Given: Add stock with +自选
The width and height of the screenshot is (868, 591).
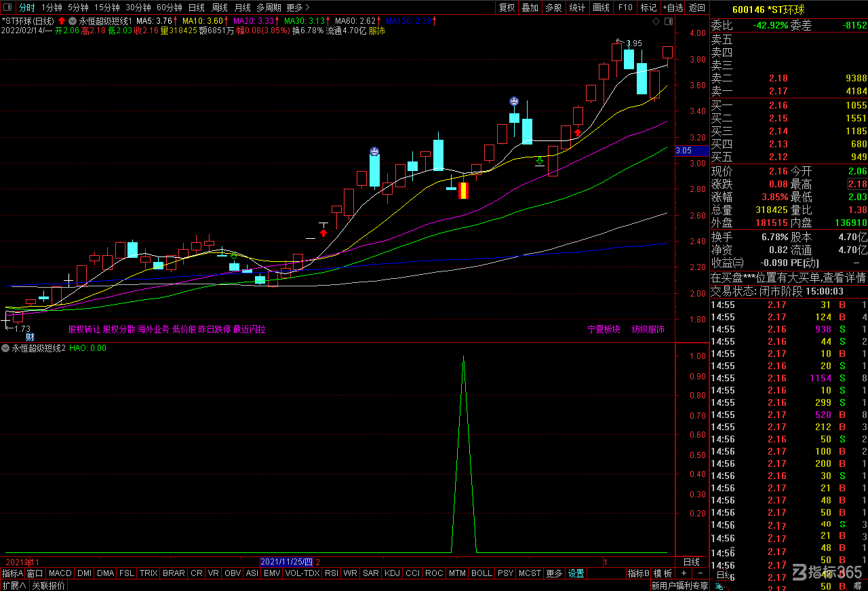Looking at the screenshot, I should (x=673, y=7).
